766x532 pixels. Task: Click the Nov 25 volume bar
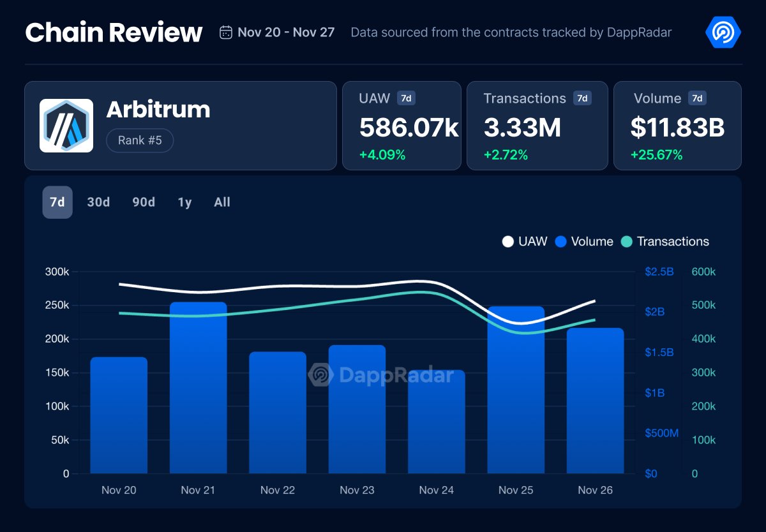[x=515, y=389]
